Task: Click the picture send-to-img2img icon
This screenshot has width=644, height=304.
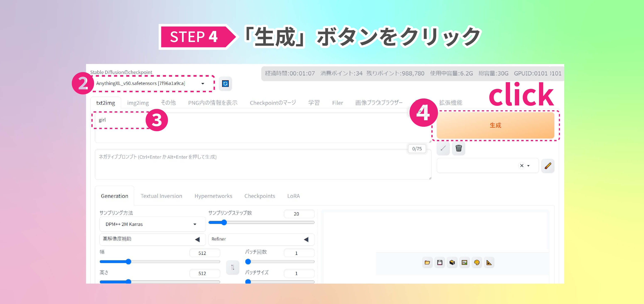Action: [464, 263]
